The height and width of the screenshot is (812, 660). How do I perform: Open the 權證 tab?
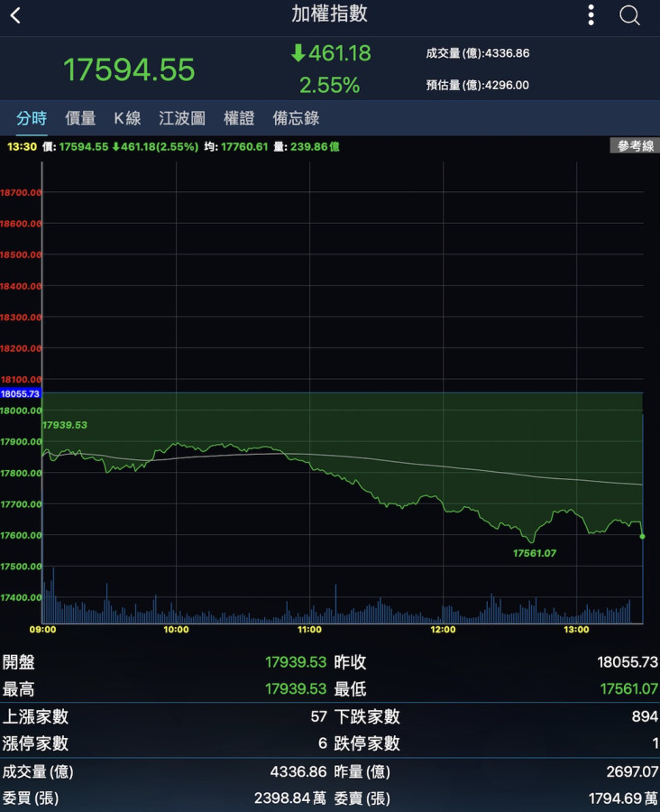239,118
